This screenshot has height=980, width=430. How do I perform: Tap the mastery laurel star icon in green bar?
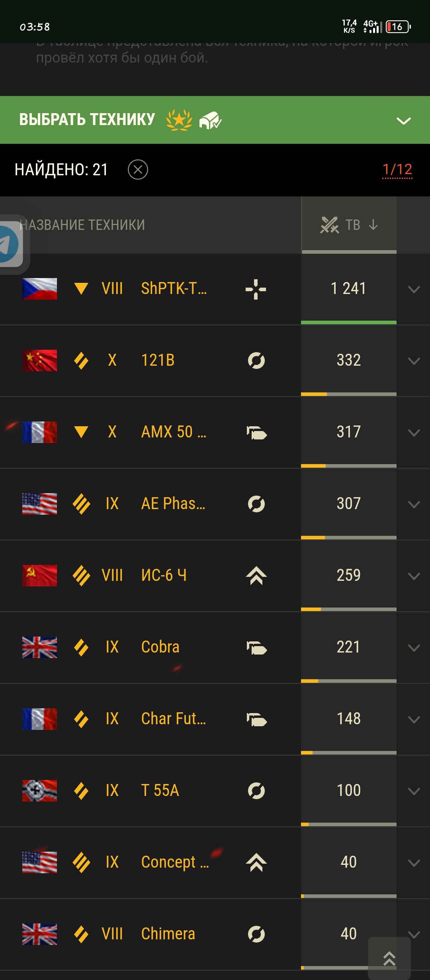tap(179, 120)
